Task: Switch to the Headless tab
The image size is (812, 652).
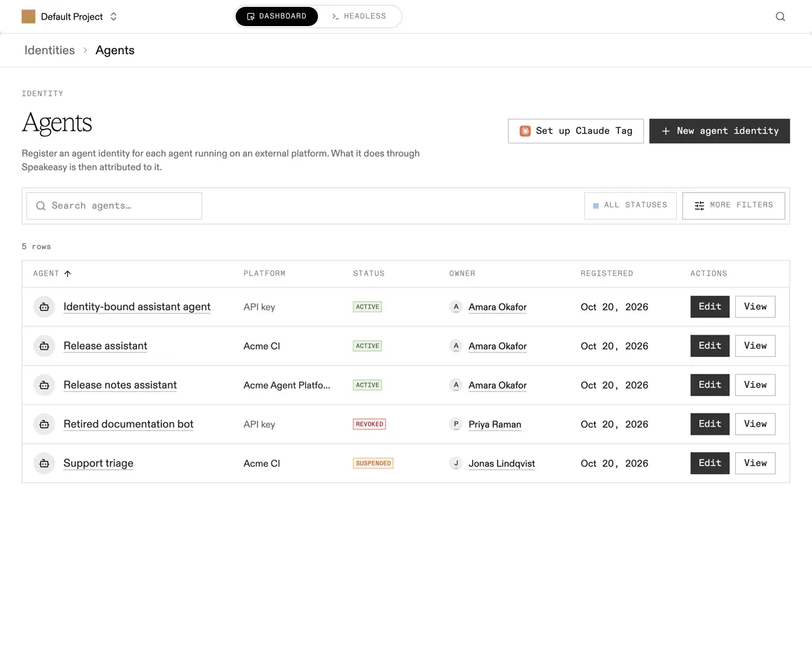Action: click(x=359, y=17)
